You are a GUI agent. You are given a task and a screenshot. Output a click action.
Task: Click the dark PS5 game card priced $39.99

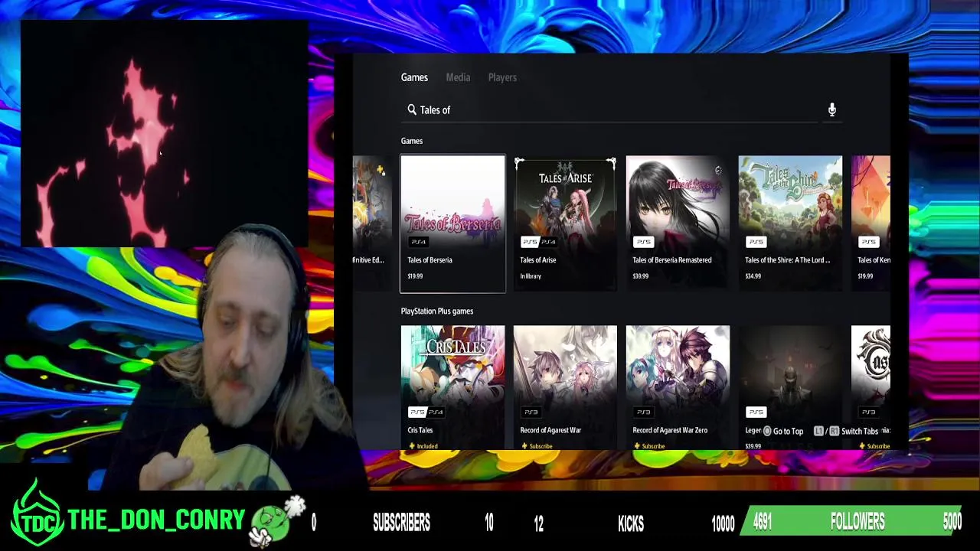(x=790, y=387)
